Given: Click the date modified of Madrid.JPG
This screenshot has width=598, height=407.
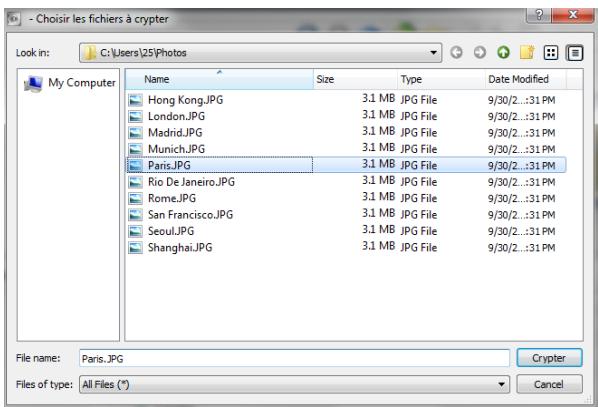Looking at the screenshot, I should (521, 133).
